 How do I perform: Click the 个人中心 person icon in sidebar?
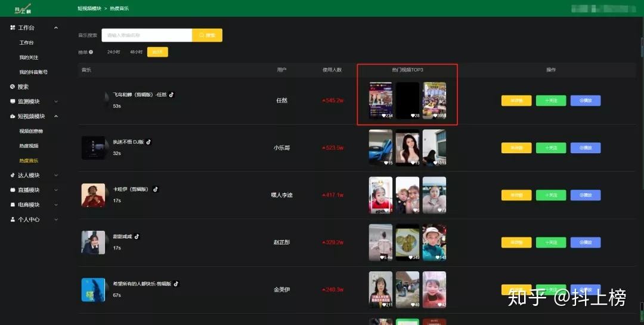[x=13, y=219]
